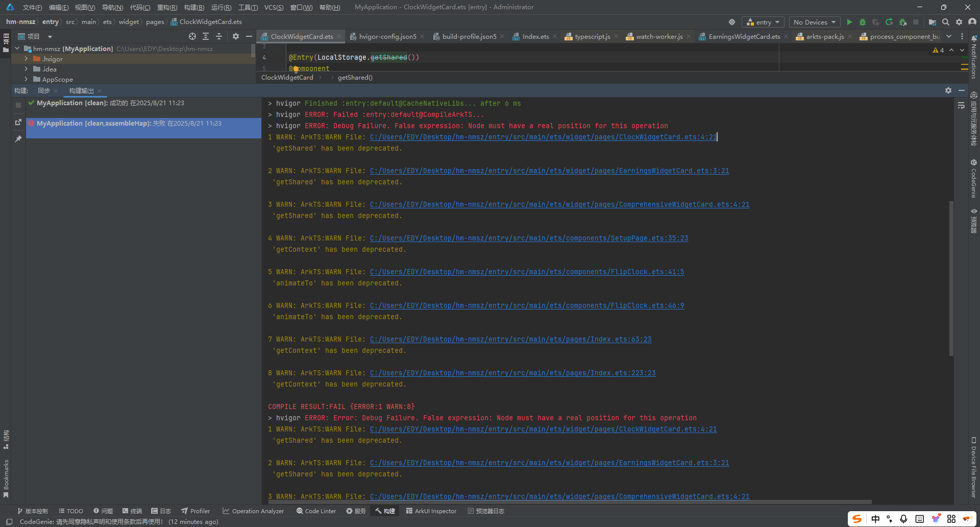
Task: Open the Code Linter tool window
Action: tap(316, 511)
